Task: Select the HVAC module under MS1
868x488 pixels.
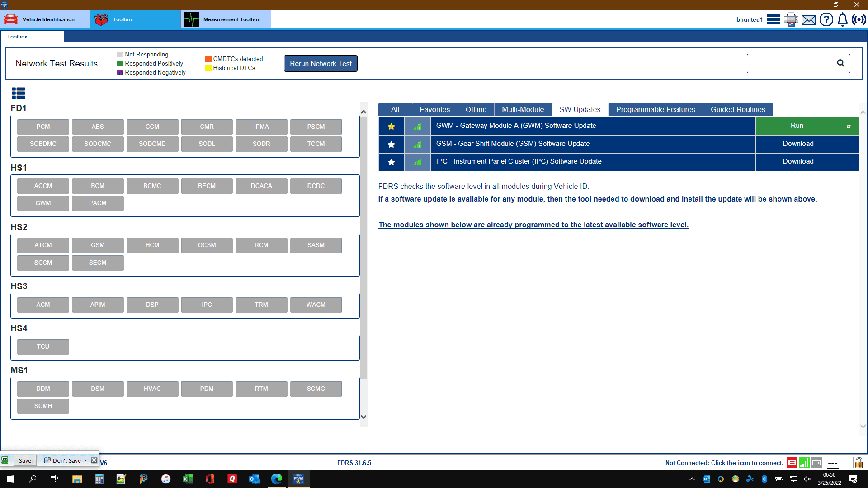Action: pyautogui.click(x=152, y=389)
